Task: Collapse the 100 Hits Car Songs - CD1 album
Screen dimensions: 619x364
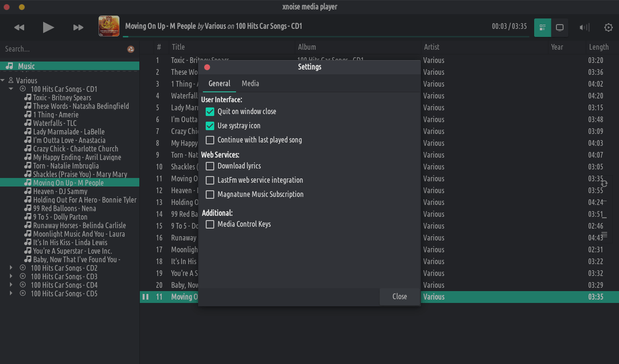Action: [11, 89]
